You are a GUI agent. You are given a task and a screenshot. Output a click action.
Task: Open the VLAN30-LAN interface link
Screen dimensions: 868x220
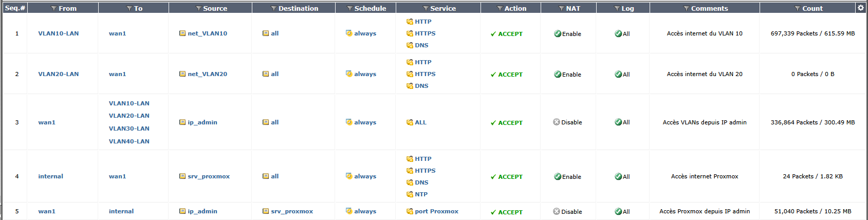tap(129, 129)
